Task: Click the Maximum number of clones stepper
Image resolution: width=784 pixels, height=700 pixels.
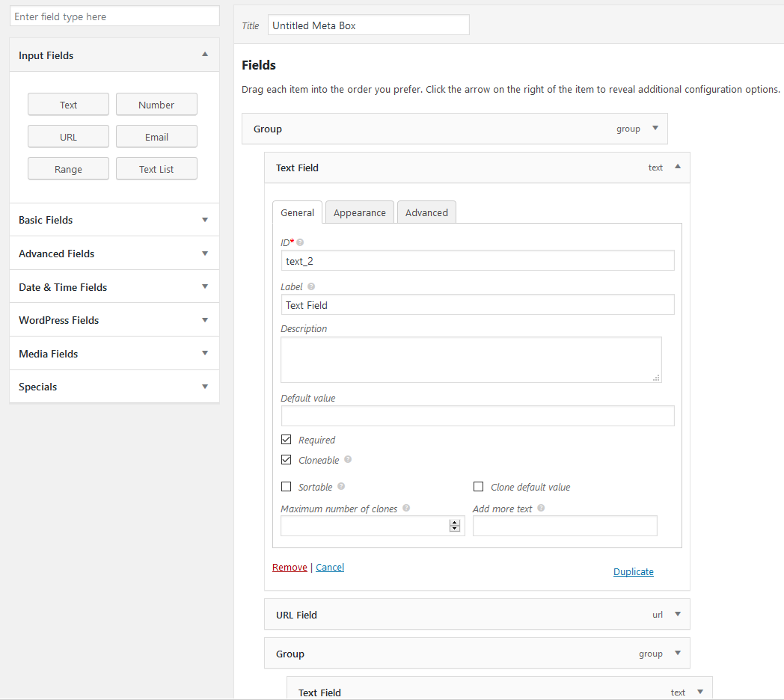Action: pyautogui.click(x=454, y=526)
